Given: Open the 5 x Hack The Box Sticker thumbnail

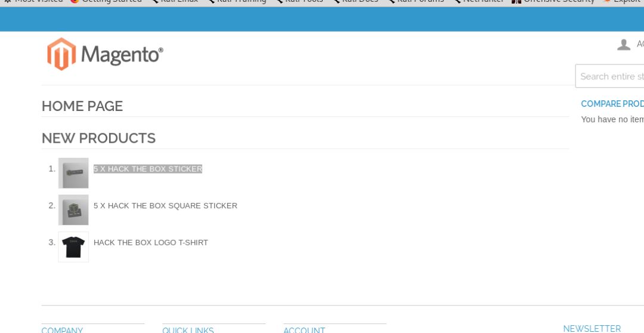Looking at the screenshot, I should [73, 173].
